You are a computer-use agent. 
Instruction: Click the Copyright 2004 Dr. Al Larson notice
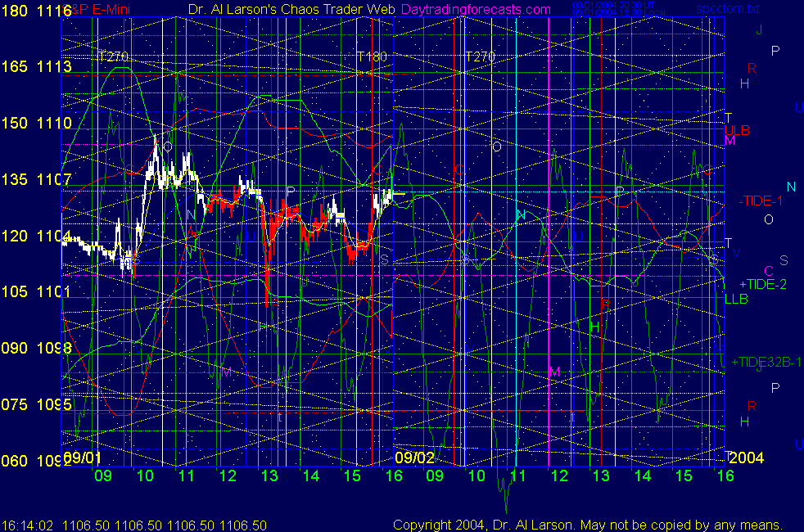[x=588, y=525]
